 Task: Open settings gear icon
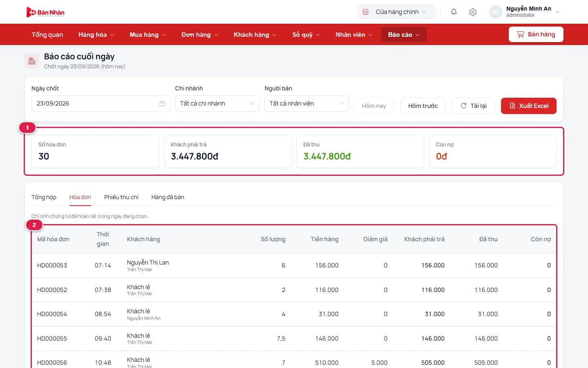(x=473, y=12)
